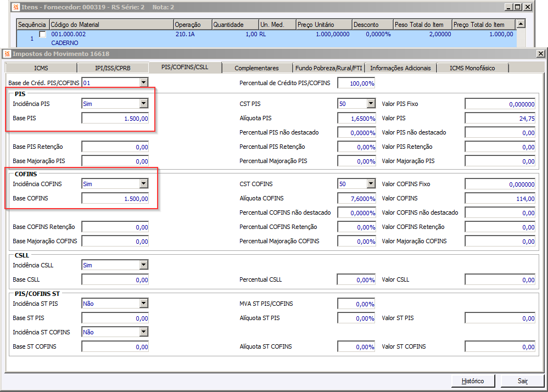Select the Valor PIS Fixo field
Viewport: 548px width, 392px height.
click(x=500, y=104)
